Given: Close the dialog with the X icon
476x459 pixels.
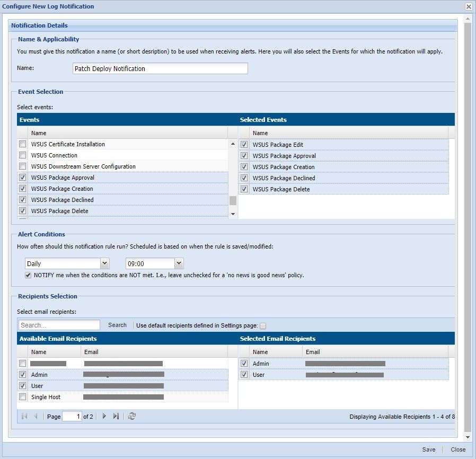Looking at the screenshot, I should [469, 6].
